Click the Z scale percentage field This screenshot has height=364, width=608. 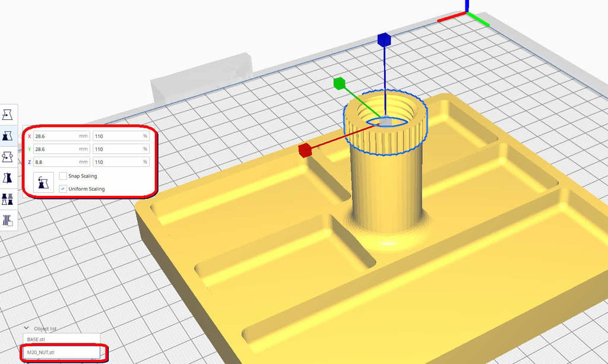[121, 162]
